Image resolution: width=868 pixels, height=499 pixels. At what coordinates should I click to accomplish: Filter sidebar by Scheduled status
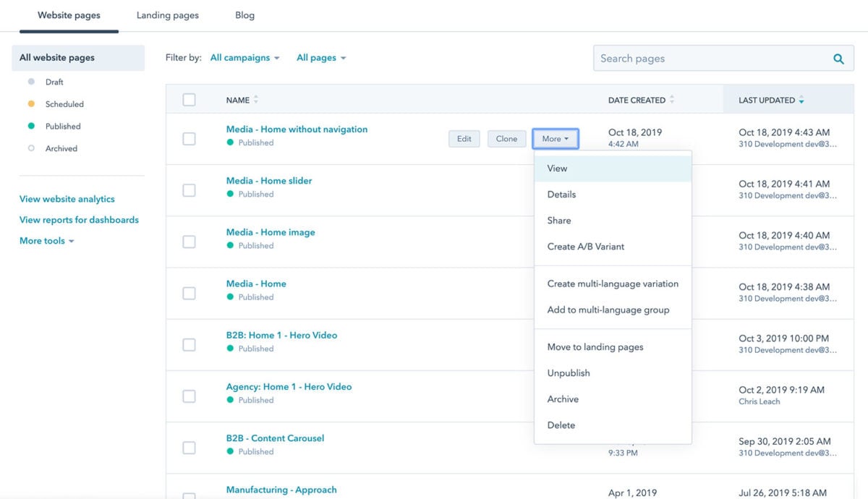click(x=64, y=104)
